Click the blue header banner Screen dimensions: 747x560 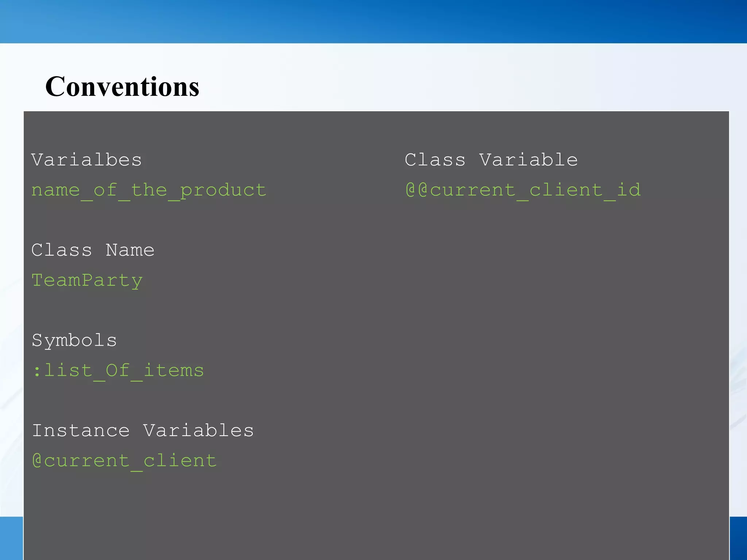(x=373, y=22)
